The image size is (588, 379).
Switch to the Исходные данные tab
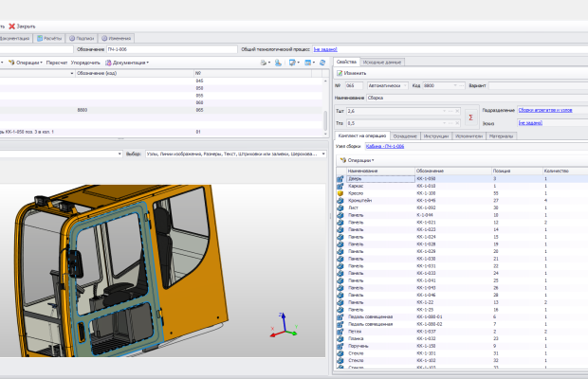coord(382,63)
